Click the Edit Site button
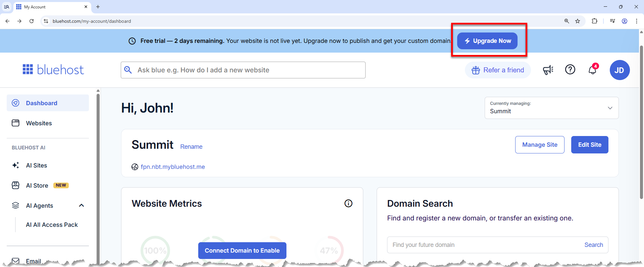The image size is (644, 267). pyautogui.click(x=590, y=145)
